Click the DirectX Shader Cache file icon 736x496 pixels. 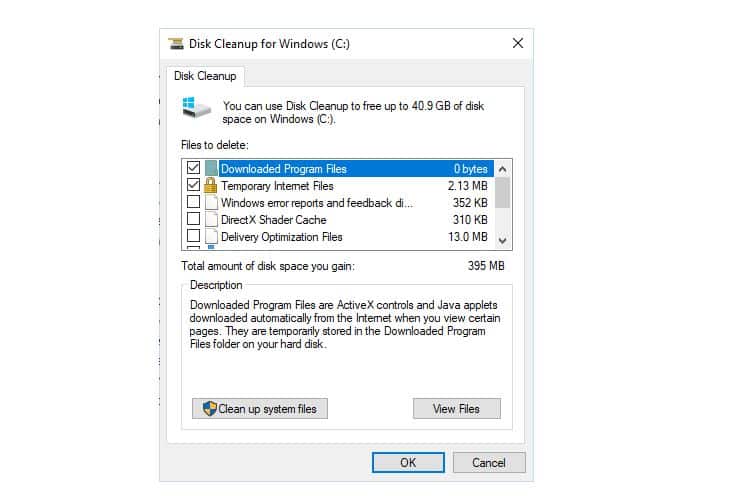[x=212, y=219]
